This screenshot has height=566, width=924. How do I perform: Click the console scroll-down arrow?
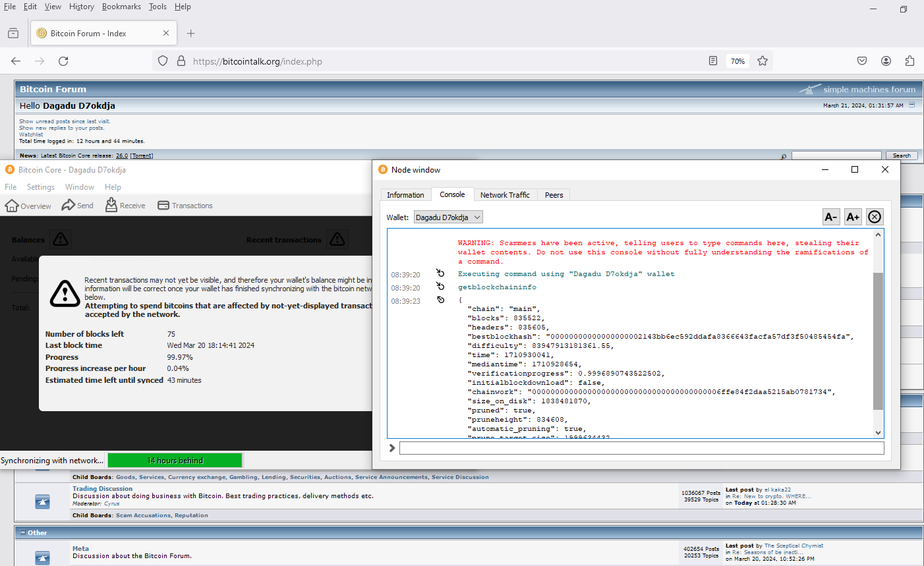pyautogui.click(x=878, y=433)
